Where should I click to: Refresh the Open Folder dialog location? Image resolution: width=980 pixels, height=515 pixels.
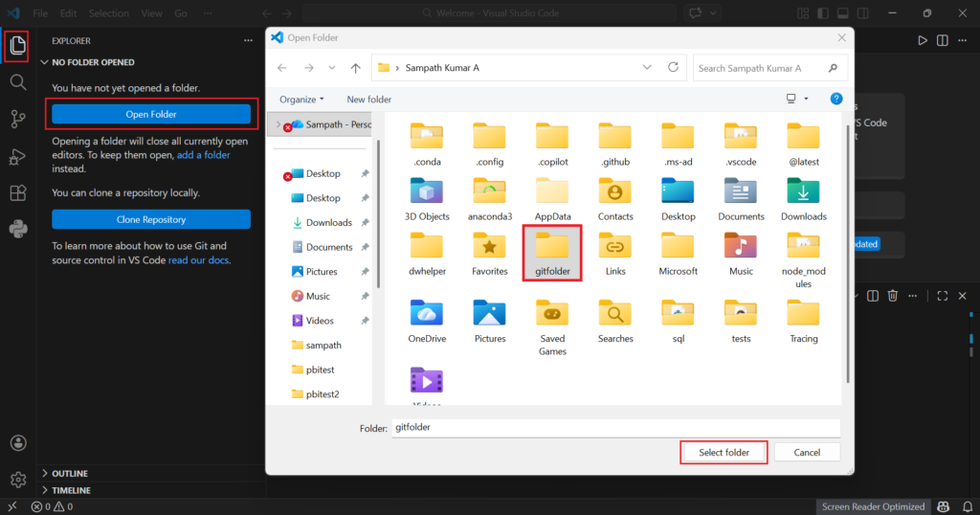tap(673, 68)
